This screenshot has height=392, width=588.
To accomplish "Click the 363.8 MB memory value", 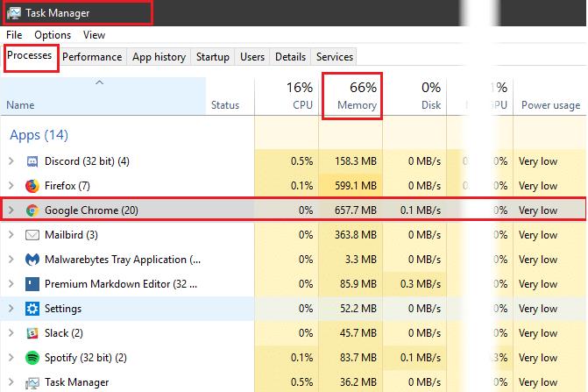I will [356, 235].
